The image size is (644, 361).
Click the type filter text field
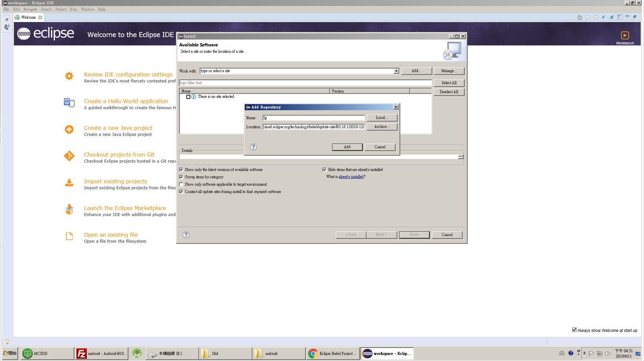coord(305,83)
